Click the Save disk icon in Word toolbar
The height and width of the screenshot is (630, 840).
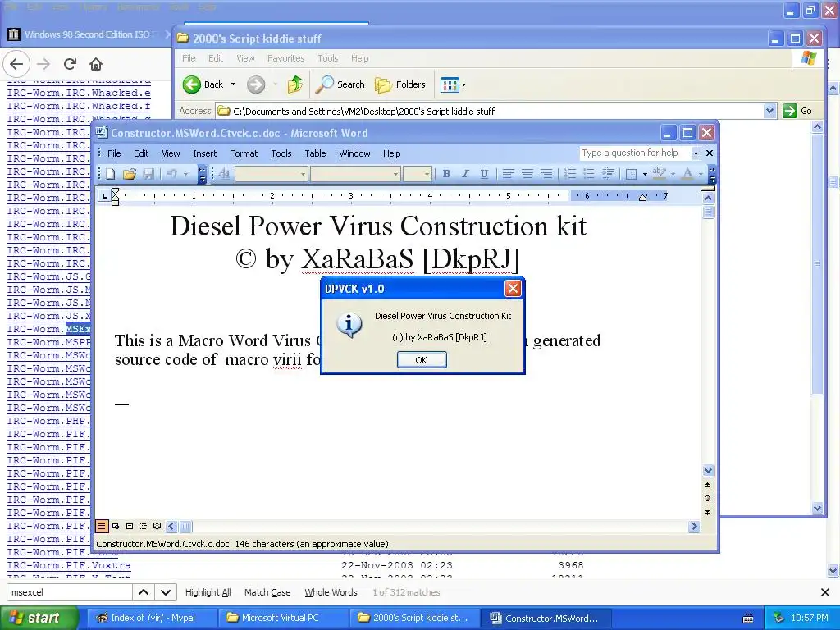[148, 174]
